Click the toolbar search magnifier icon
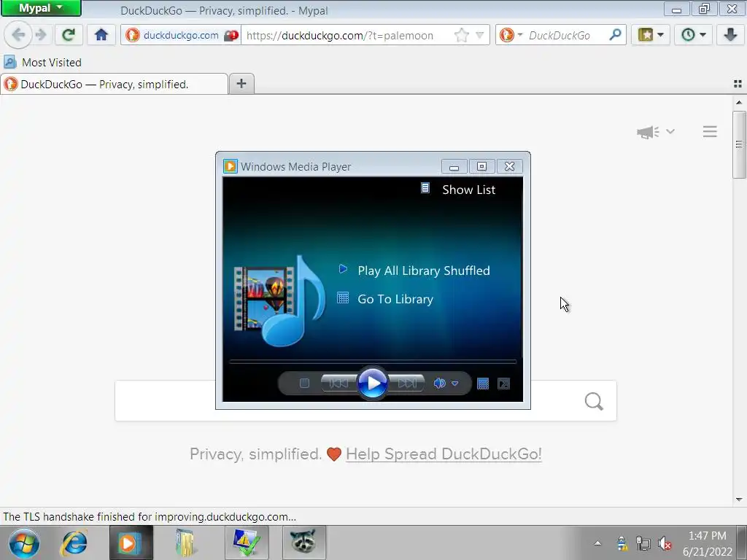Viewport: 747px width, 560px height. point(615,35)
